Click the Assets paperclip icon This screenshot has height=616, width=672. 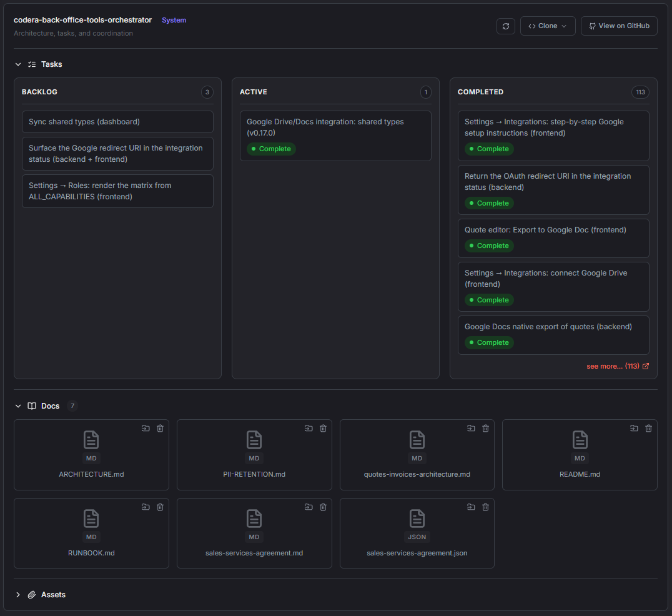[32, 595]
